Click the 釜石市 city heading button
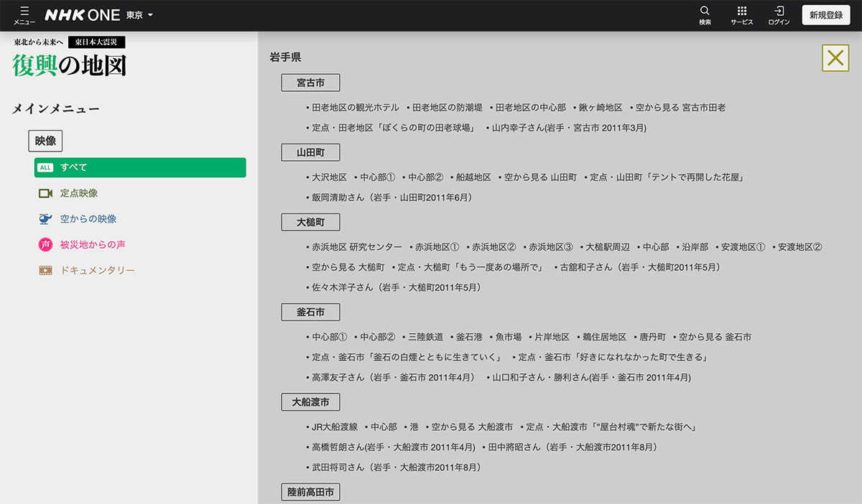 [x=310, y=312]
